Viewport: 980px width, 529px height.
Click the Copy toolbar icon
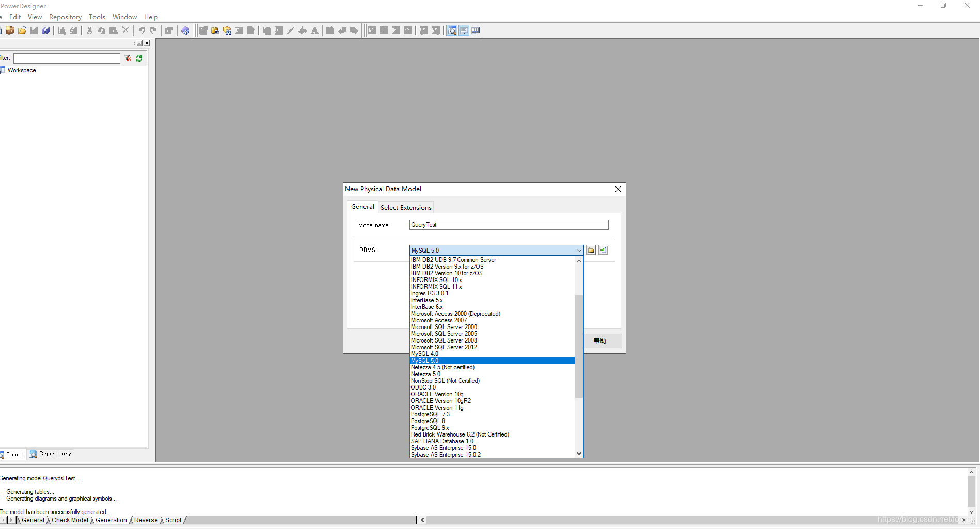pyautogui.click(x=101, y=30)
